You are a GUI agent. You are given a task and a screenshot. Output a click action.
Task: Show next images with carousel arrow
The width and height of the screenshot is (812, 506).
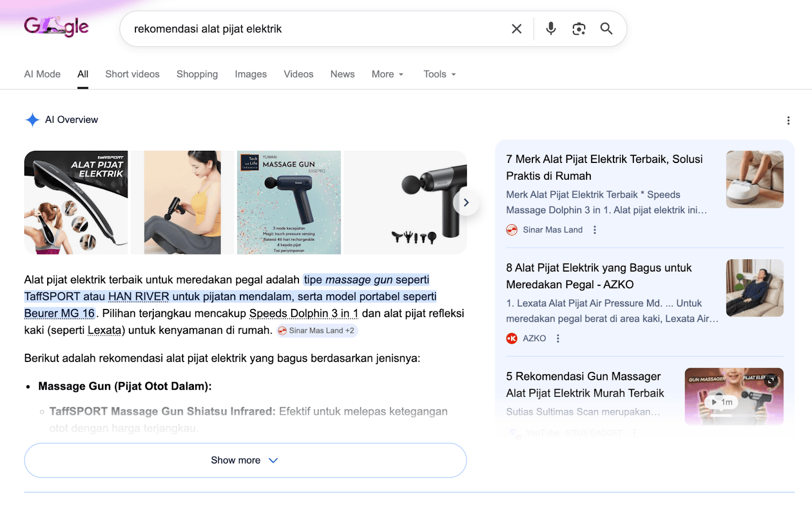click(x=466, y=203)
